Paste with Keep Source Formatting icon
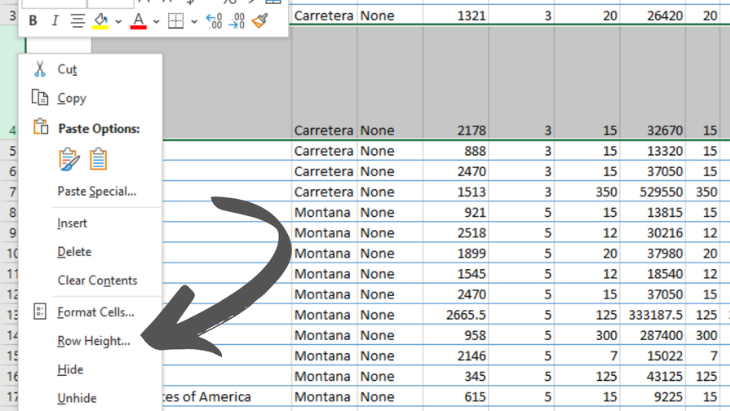This screenshot has height=411, width=730. pyautogui.click(x=69, y=159)
